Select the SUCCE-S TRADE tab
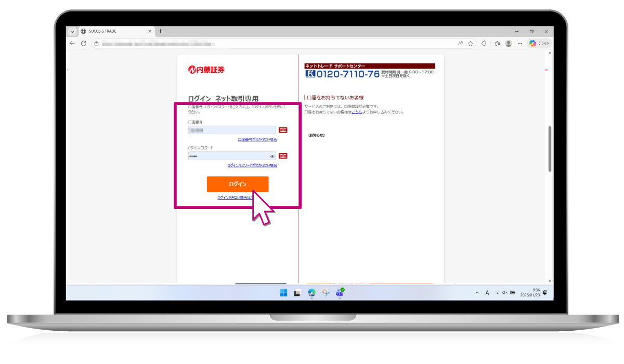624x364 pixels. [112, 31]
